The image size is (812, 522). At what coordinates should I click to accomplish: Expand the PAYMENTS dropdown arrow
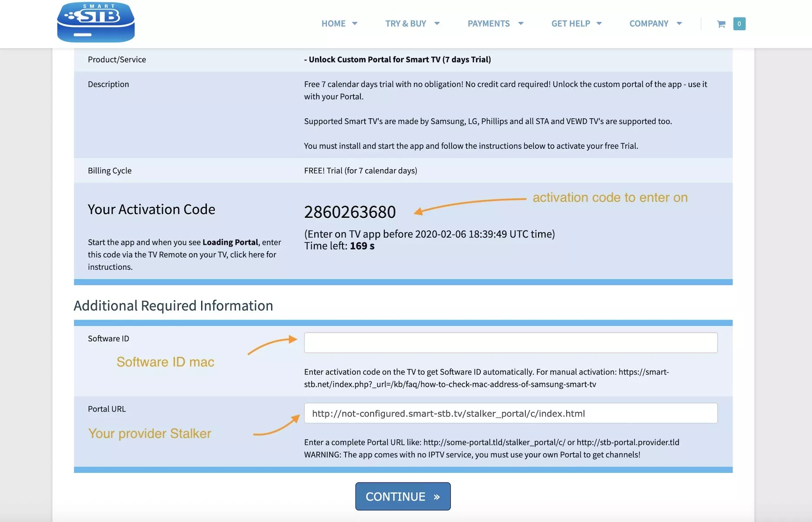click(x=521, y=24)
